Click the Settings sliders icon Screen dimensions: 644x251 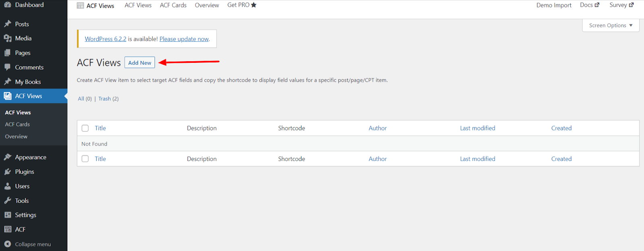coord(8,215)
